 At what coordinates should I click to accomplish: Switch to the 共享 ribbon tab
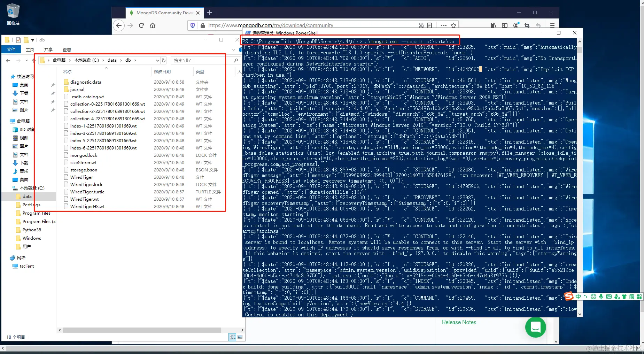[48, 49]
